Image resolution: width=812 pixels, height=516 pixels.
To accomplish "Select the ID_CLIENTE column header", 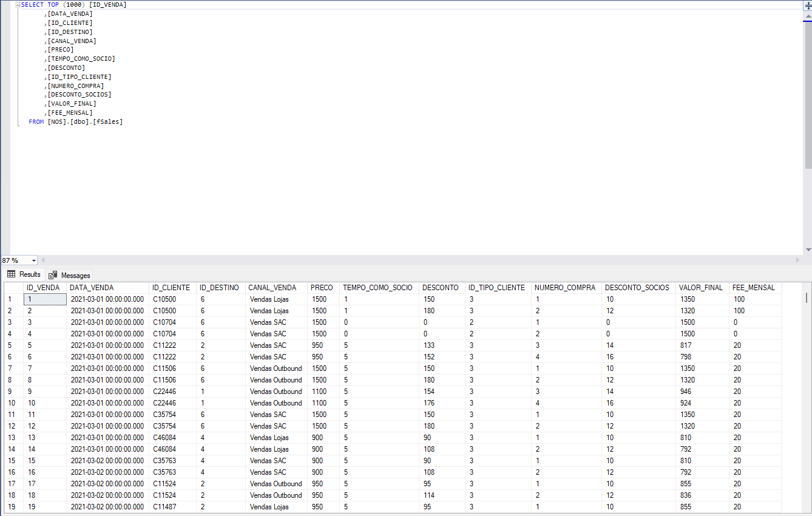I will click(173, 288).
